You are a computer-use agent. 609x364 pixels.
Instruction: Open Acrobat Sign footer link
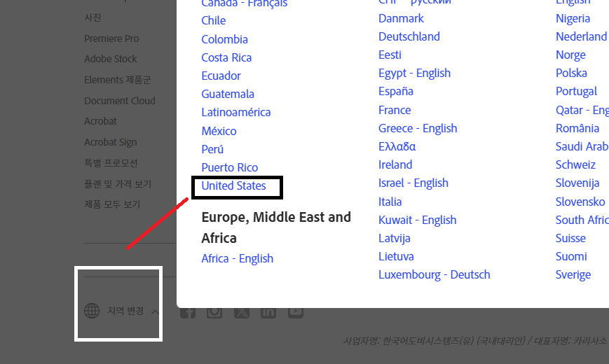click(x=111, y=142)
